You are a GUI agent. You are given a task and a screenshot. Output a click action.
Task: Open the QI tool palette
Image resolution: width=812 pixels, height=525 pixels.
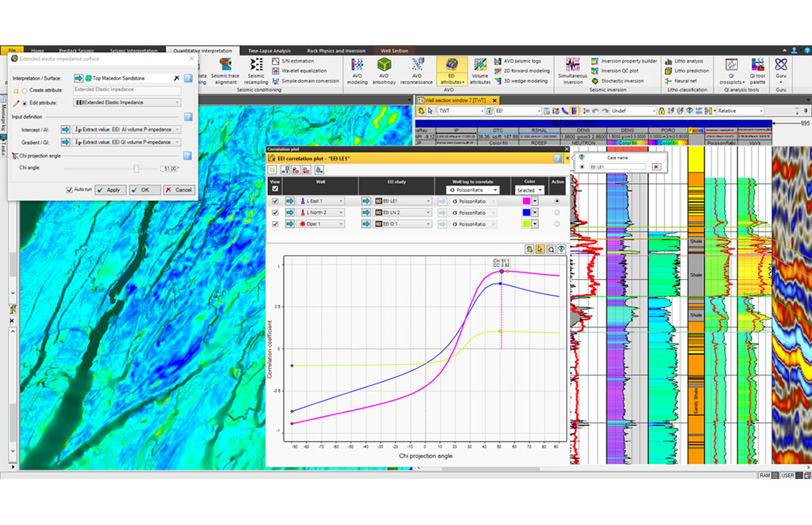[757, 69]
